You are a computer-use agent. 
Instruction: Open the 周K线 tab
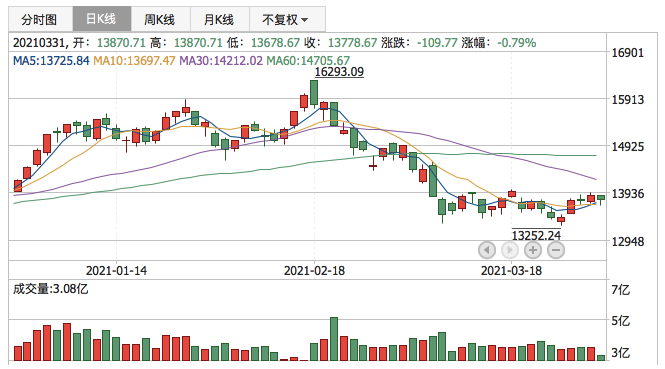point(160,19)
